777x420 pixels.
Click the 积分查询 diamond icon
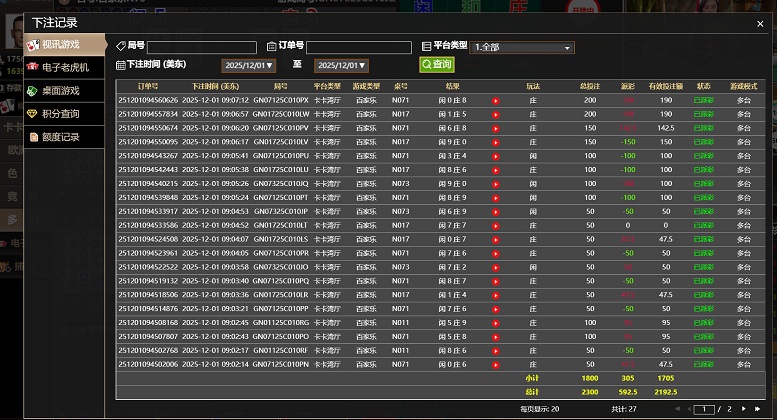(x=32, y=114)
